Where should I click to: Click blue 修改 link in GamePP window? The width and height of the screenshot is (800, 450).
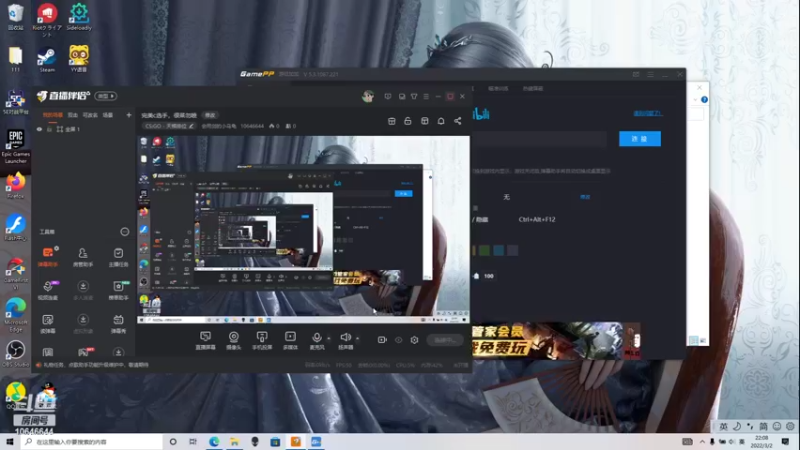click(x=585, y=197)
